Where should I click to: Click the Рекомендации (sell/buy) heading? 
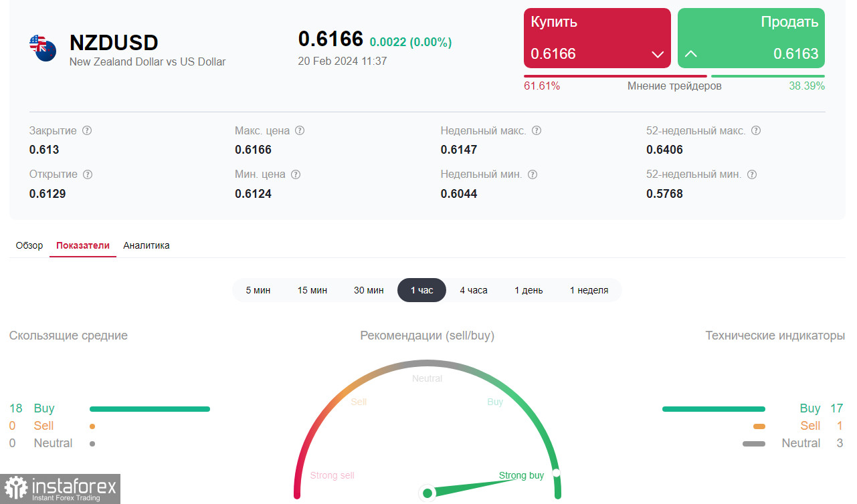pyautogui.click(x=427, y=336)
